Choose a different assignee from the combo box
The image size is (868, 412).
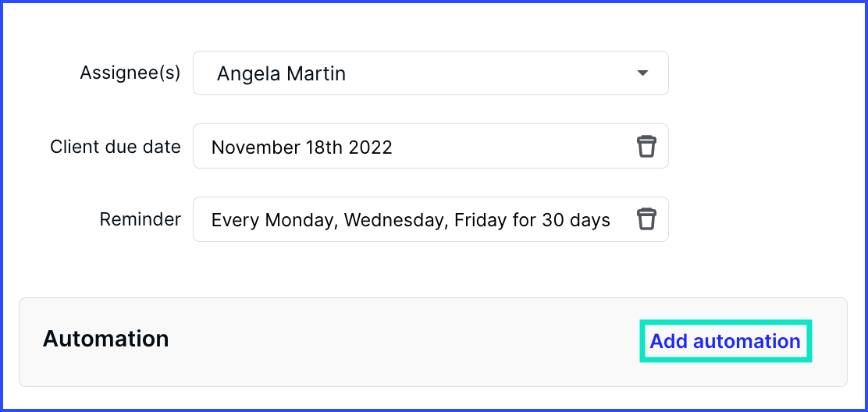[x=431, y=73]
